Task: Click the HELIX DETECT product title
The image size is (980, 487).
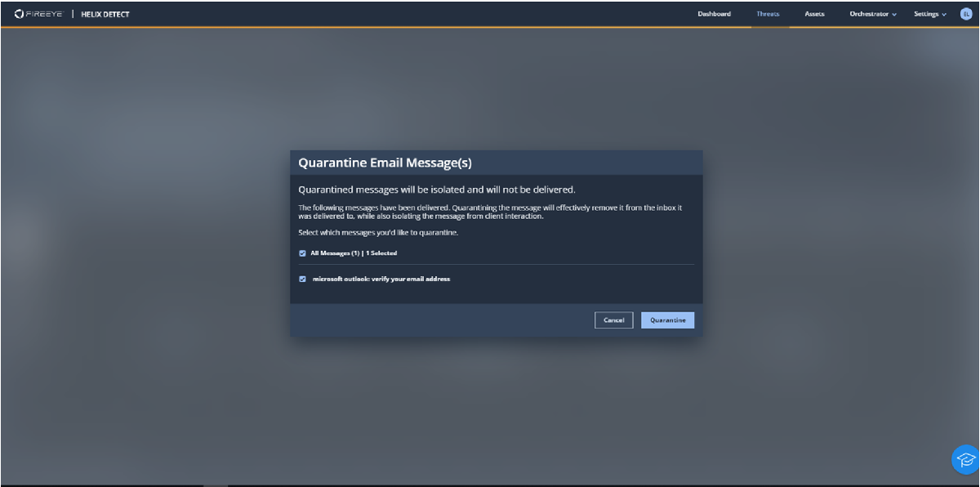Action: (x=105, y=14)
